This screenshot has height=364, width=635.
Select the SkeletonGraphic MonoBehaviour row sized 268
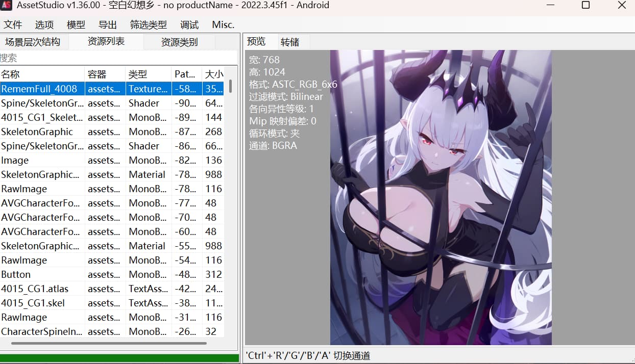112,132
